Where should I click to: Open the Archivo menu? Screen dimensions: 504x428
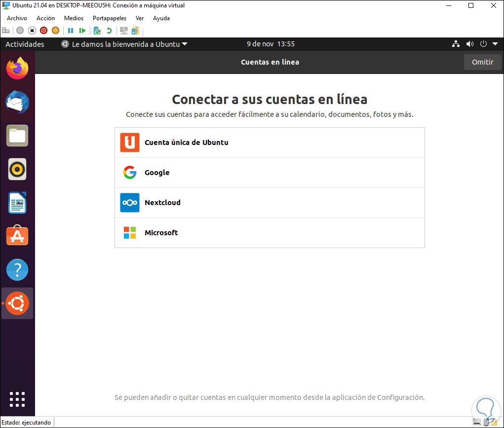[x=17, y=18]
